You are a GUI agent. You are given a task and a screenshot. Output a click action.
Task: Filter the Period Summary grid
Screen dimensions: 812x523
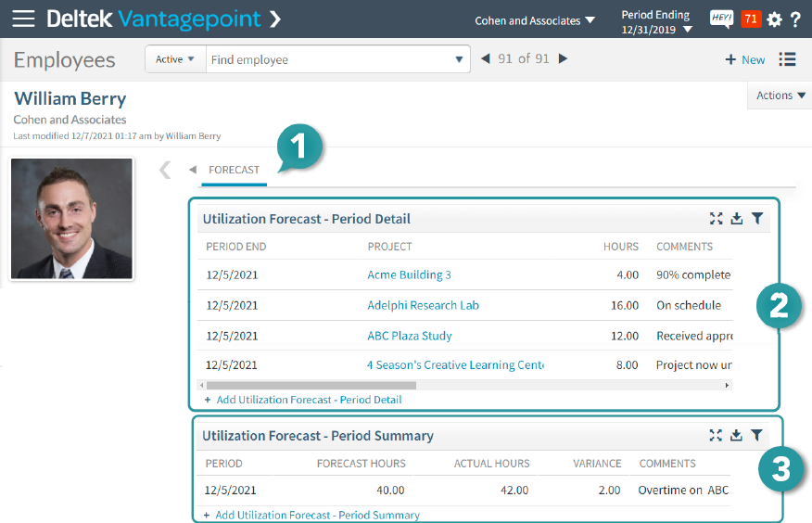pos(756,436)
